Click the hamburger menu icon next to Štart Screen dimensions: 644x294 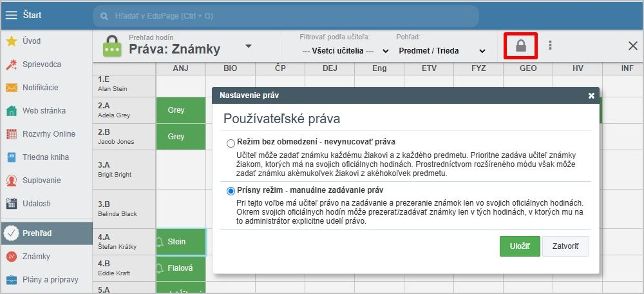click(x=11, y=15)
